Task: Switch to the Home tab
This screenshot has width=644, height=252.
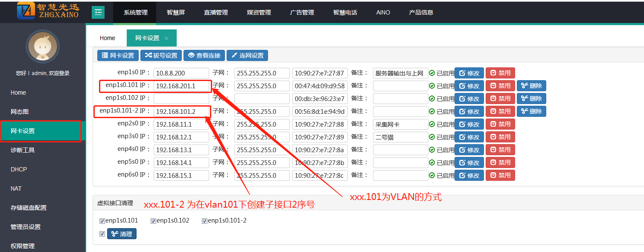Action: 107,38
